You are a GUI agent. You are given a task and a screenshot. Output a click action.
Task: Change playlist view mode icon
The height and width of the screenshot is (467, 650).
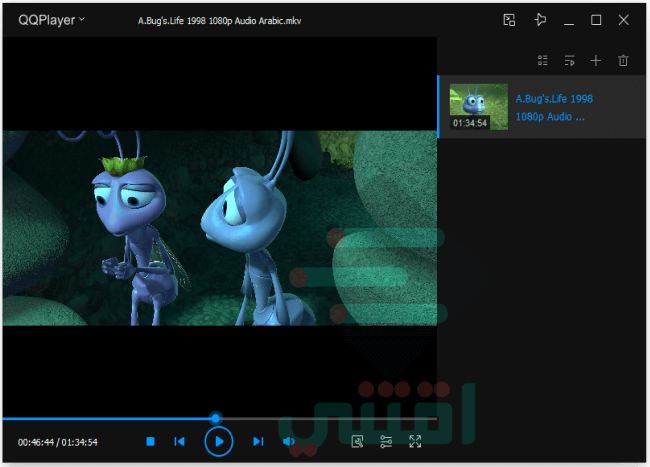[x=543, y=60]
